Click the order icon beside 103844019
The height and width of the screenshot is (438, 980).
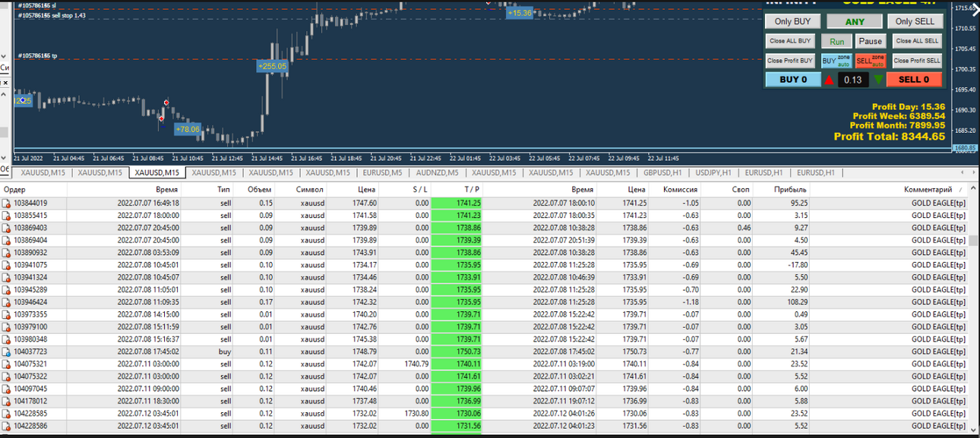click(7, 203)
